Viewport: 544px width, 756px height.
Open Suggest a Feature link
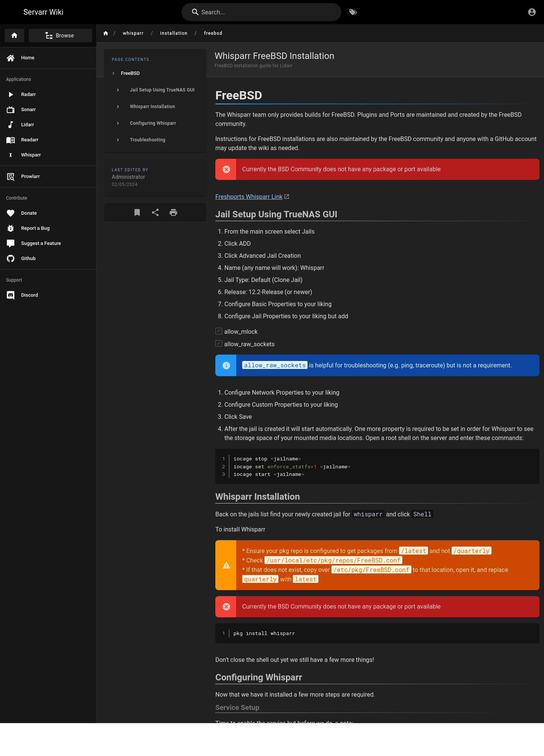(48, 243)
